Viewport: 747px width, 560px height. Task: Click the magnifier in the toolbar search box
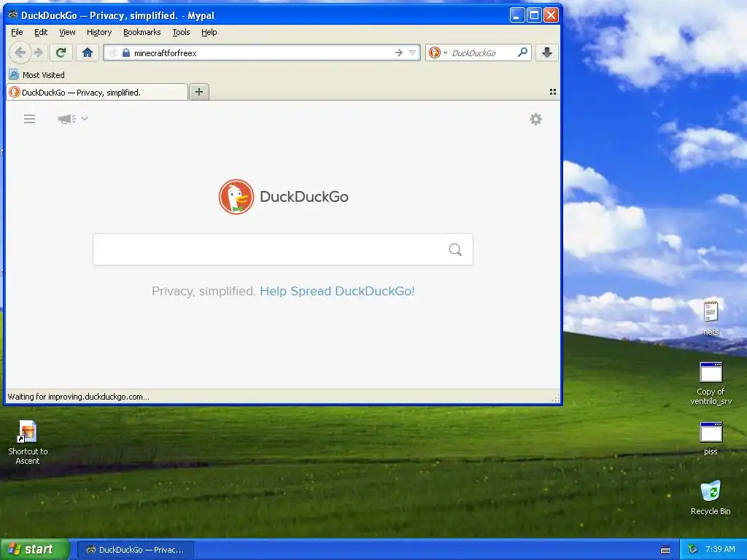522,52
